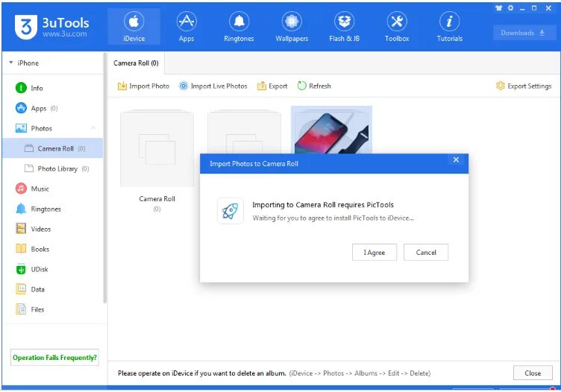Select Books in the sidebar
The height and width of the screenshot is (392, 561).
click(x=52, y=249)
